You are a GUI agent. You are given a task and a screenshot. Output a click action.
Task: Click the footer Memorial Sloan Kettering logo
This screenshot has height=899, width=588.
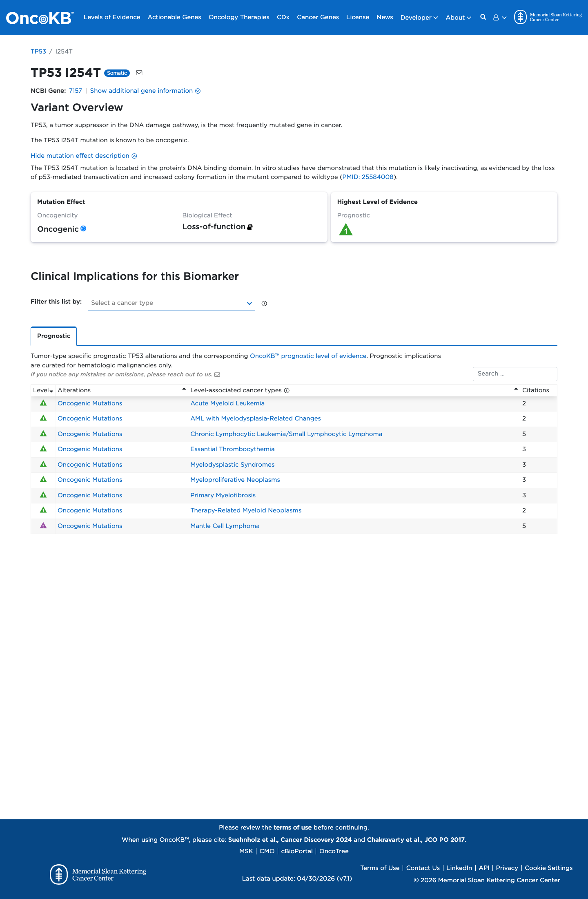(x=98, y=874)
